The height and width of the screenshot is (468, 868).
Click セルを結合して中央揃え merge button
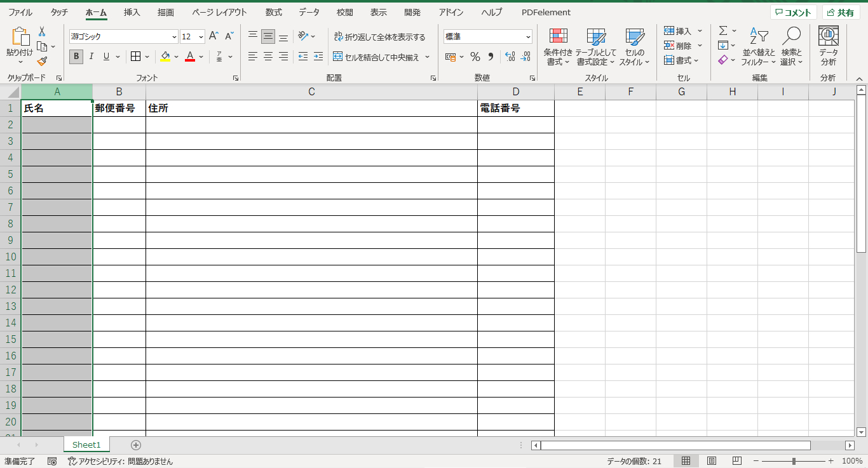click(x=377, y=57)
